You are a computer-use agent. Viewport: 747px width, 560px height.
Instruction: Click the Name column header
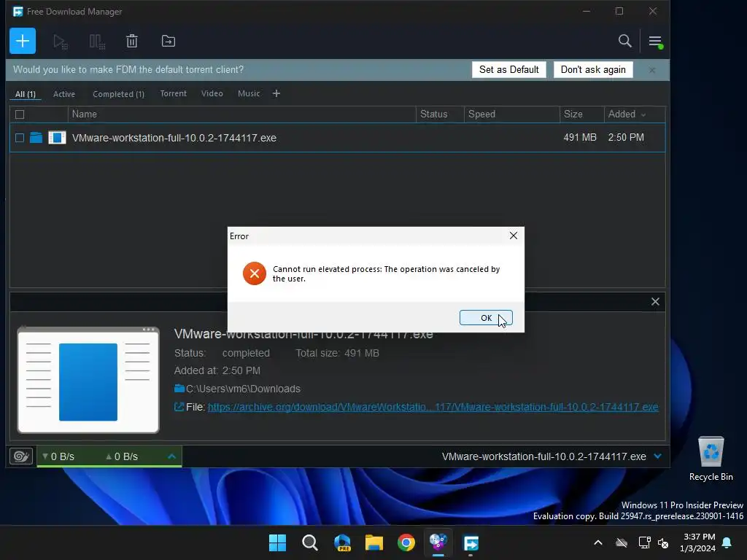242,114
